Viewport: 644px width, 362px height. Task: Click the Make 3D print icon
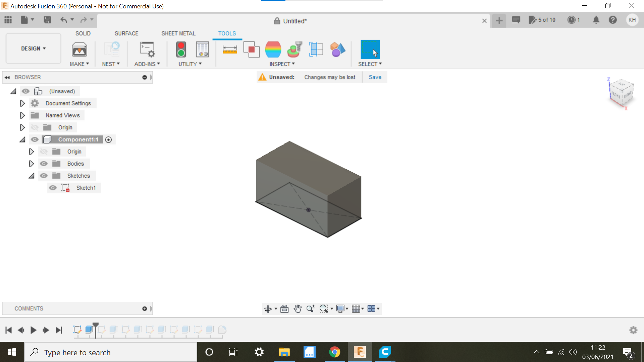click(x=79, y=49)
